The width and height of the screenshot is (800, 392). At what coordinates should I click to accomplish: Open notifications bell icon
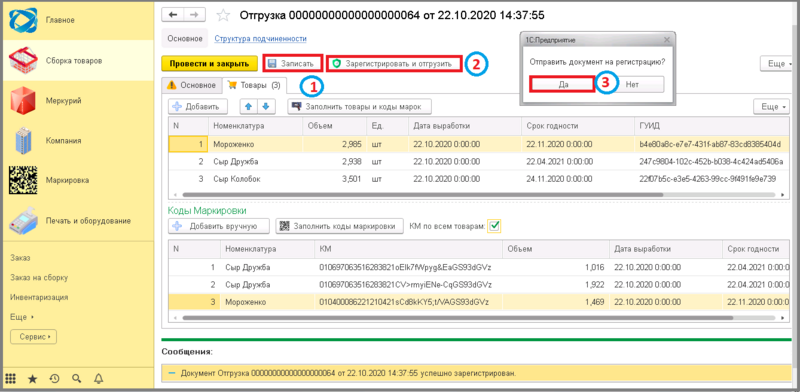click(98, 378)
